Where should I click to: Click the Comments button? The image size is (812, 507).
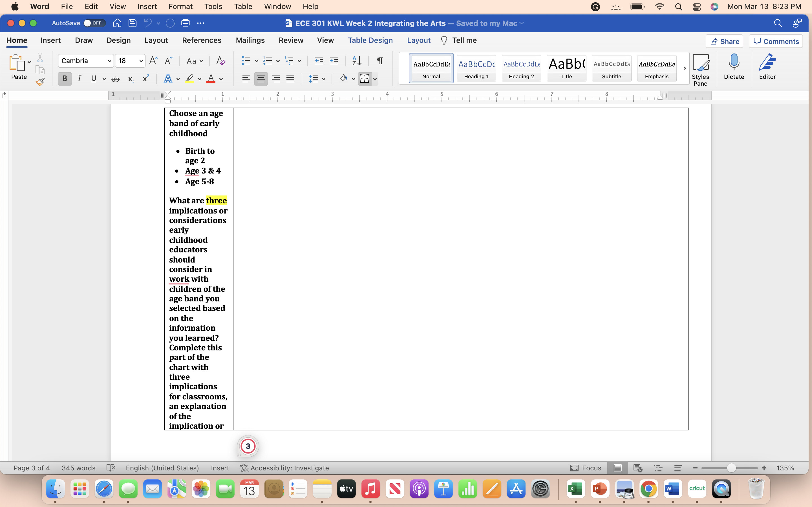click(x=776, y=41)
